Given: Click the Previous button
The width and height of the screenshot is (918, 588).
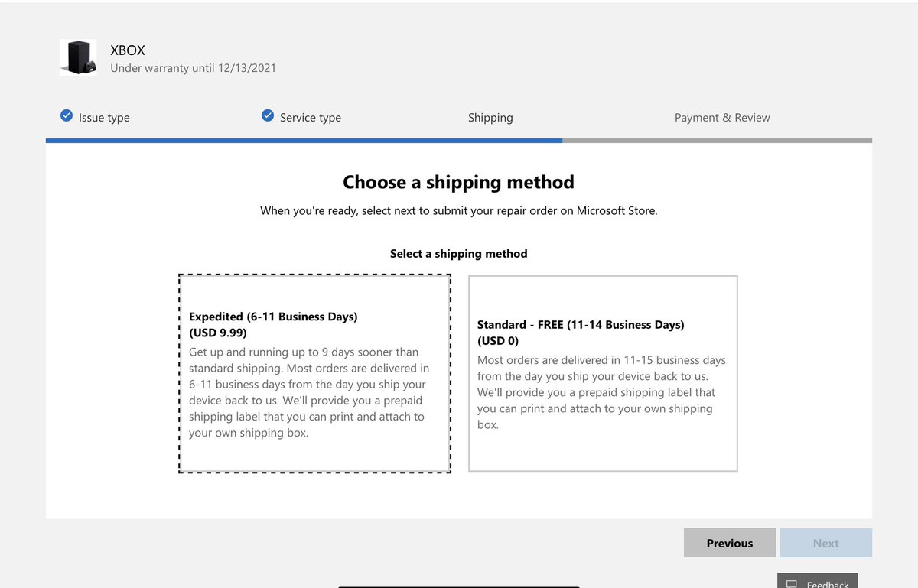Looking at the screenshot, I should click(730, 543).
